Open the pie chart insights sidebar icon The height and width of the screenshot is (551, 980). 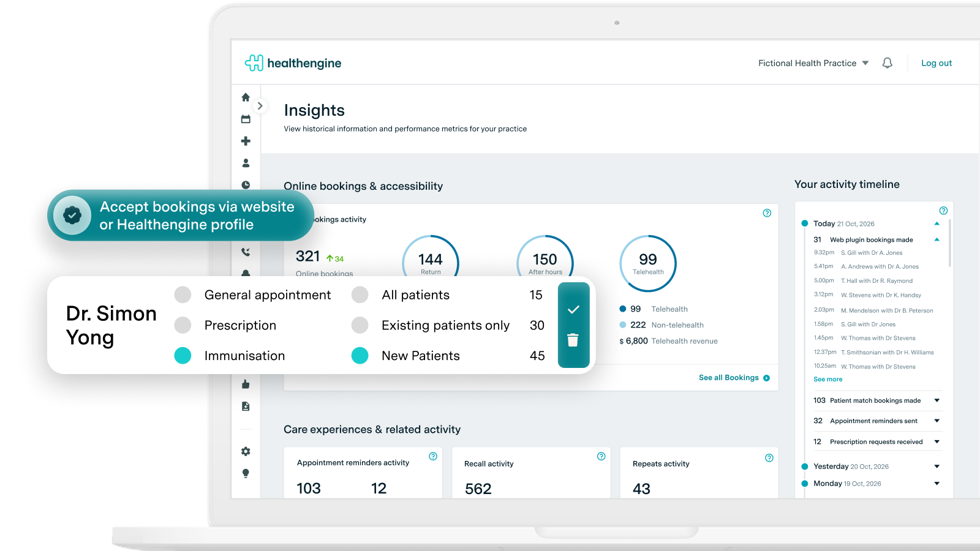tap(246, 184)
